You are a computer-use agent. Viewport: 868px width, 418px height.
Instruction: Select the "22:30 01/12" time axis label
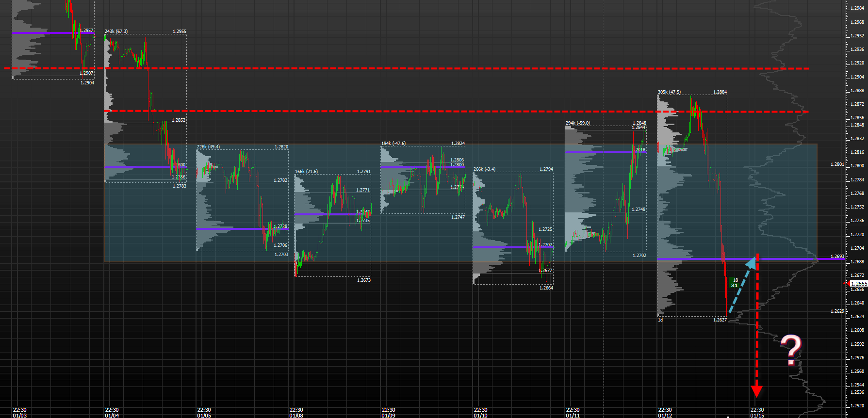click(x=665, y=413)
